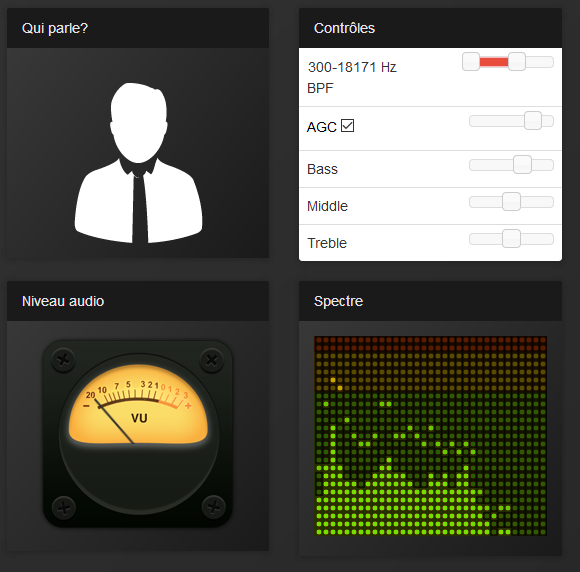Click the VU meter needle gauge

tap(138, 434)
